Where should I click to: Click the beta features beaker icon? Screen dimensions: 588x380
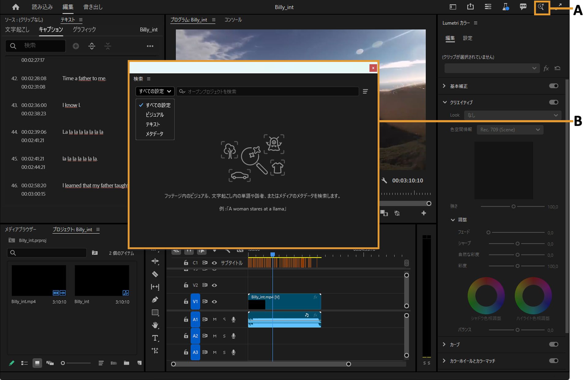[506, 7]
